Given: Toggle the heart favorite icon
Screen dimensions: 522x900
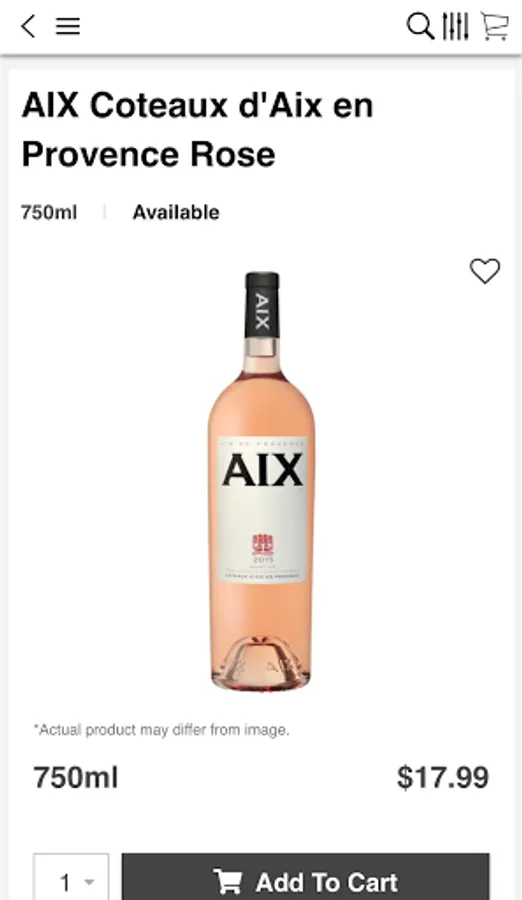Looking at the screenshot, I should click(x=485, y=271).
